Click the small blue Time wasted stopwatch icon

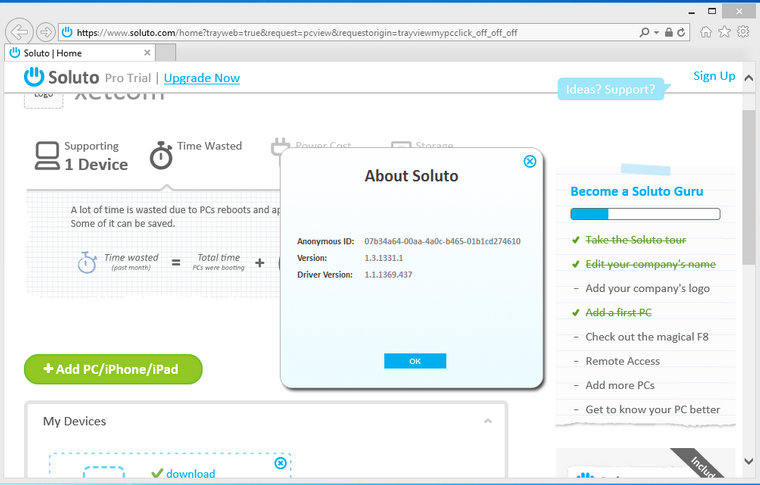[x=87, y=262]
